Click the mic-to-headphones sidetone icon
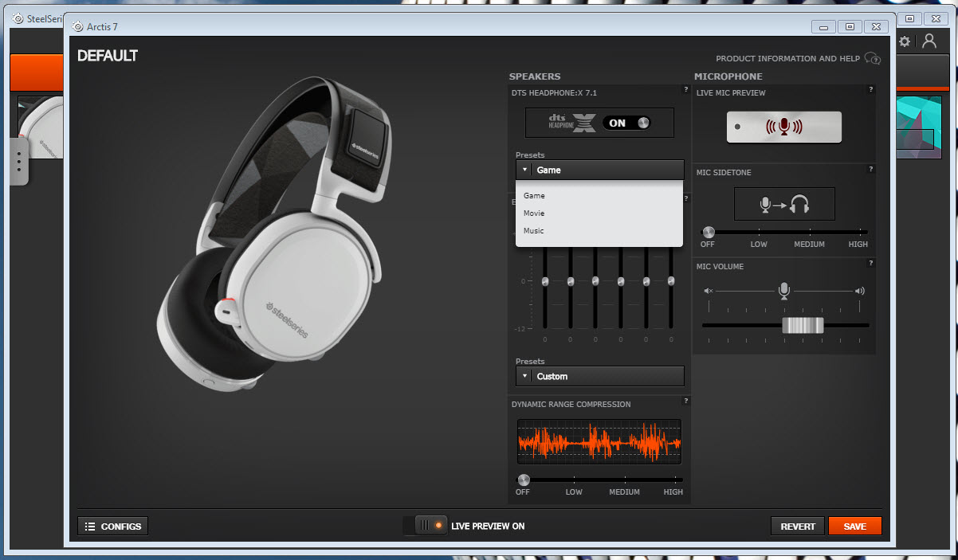The image size is (958, 560). (x=784, y=204)
